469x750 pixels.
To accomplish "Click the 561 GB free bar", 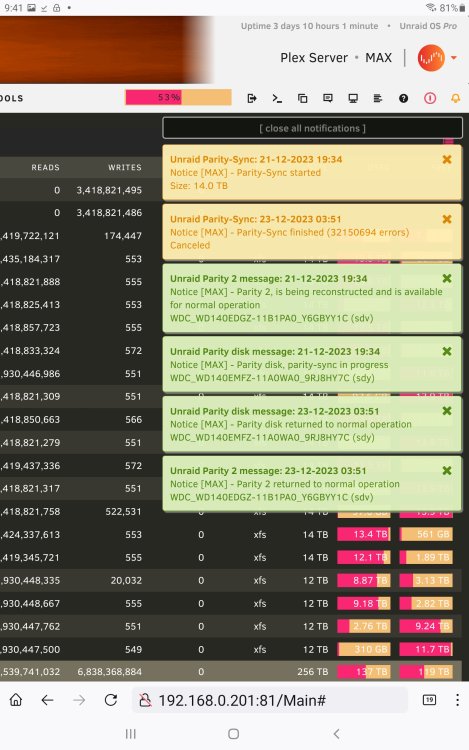I will (x=426, y=534).
